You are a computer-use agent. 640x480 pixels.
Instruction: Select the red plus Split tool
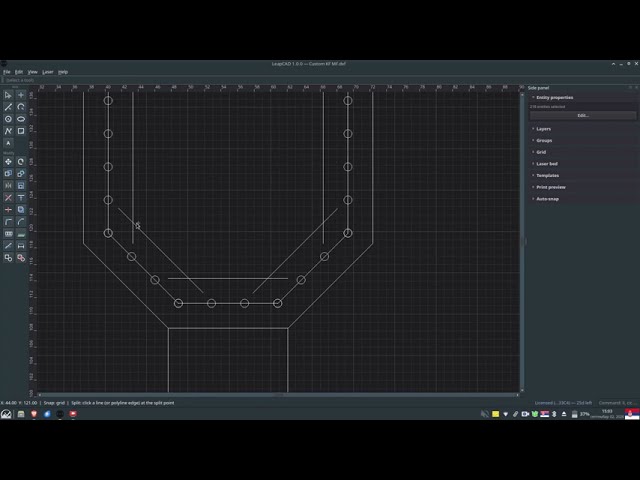coord(8,209)
